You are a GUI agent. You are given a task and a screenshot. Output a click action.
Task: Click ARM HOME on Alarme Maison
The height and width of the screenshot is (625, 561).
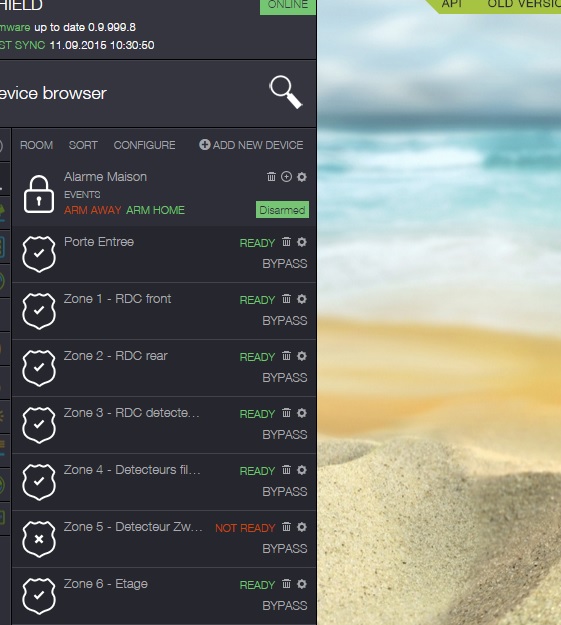[x=156, y=210]
